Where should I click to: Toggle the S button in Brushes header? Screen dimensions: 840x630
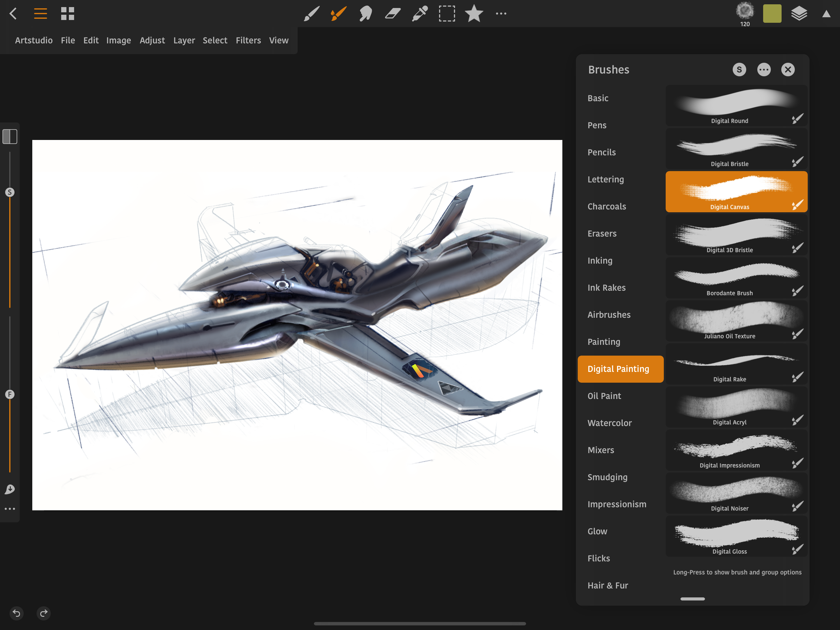click(x=739, y=70)
